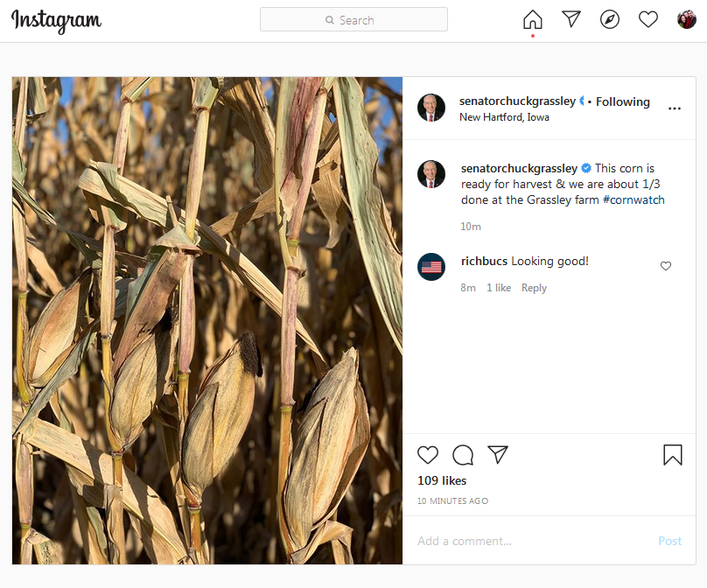Like richbucs comment with small heart

pos(666,266)
